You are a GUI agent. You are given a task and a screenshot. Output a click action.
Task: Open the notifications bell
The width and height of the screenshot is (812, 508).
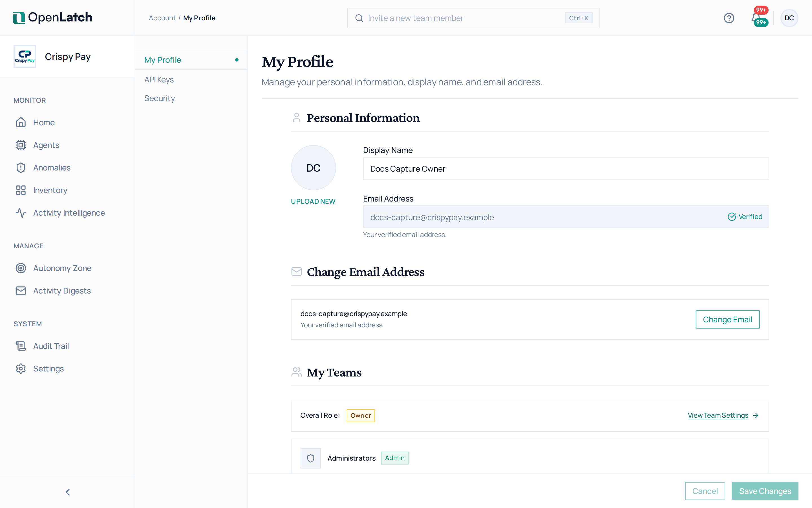(756, 17)
